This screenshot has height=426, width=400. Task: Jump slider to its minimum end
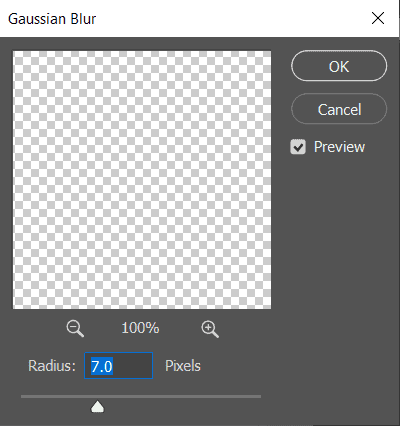click(22, 397)
